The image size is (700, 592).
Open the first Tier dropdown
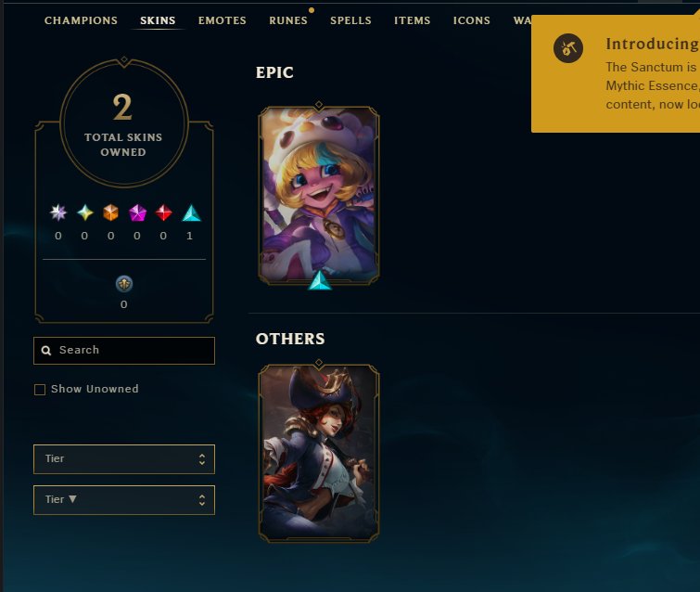point(124,459)
